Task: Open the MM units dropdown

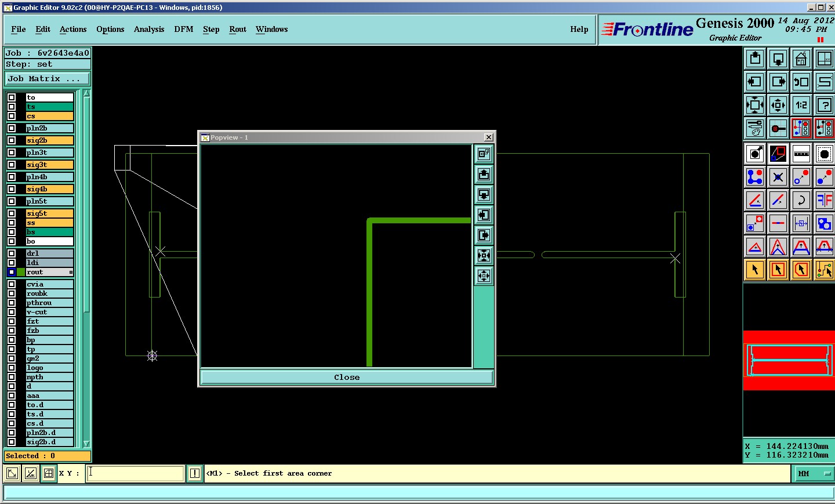Action: [812, 474]
